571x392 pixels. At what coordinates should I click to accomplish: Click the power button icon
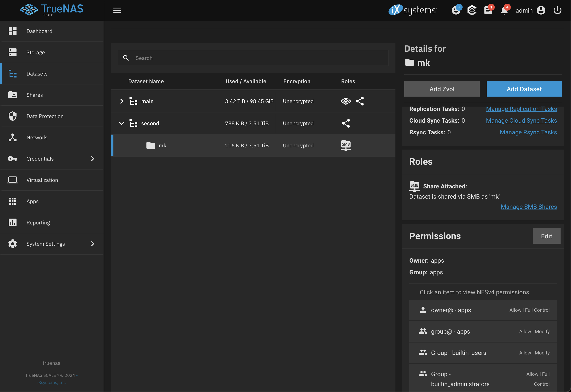pos(558,10)
